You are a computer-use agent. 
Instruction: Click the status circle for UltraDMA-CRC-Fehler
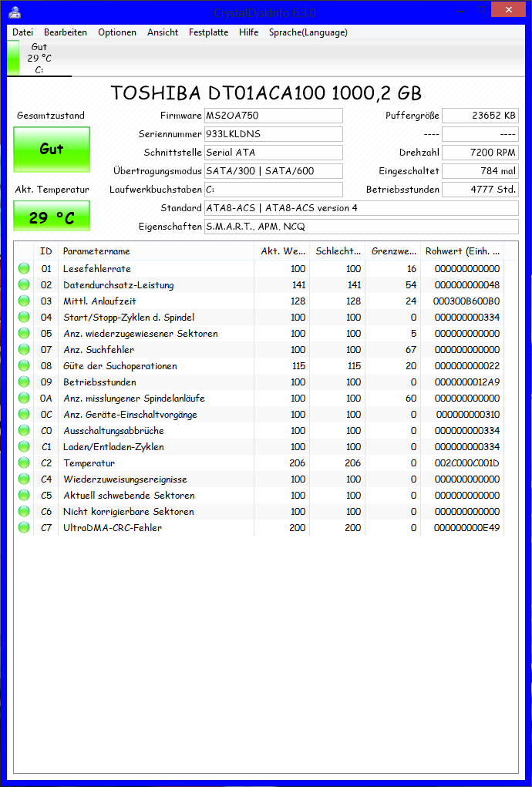[x=24, y=527]
